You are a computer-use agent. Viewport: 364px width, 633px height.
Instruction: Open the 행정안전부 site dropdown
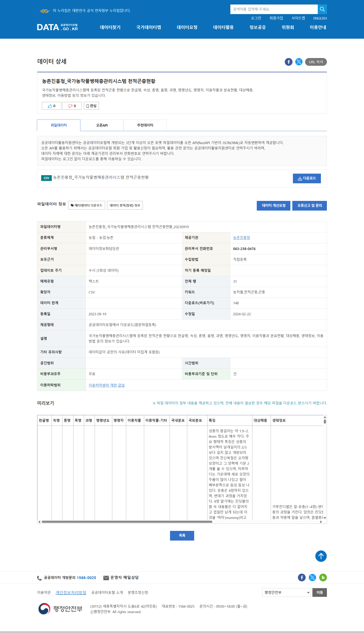click(286, 592)
